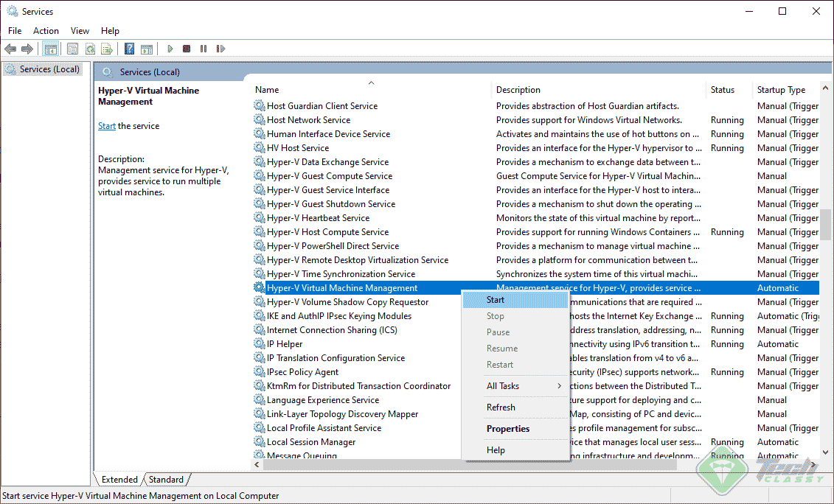Sort by the Startup Type column header

781,89
